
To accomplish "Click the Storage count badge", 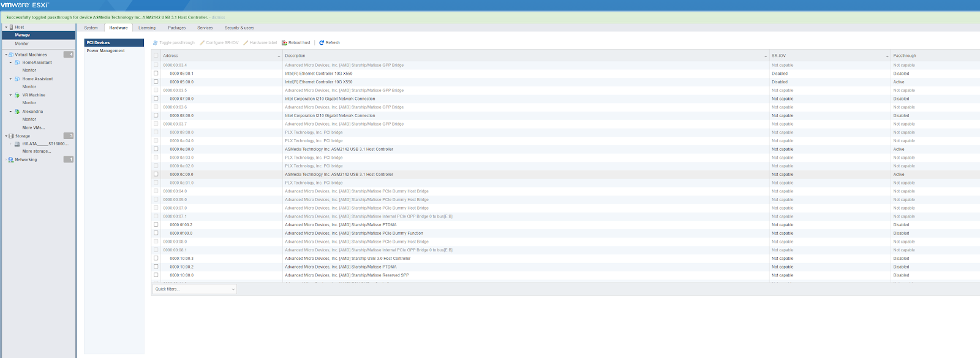I will click(x=69, y=136).
